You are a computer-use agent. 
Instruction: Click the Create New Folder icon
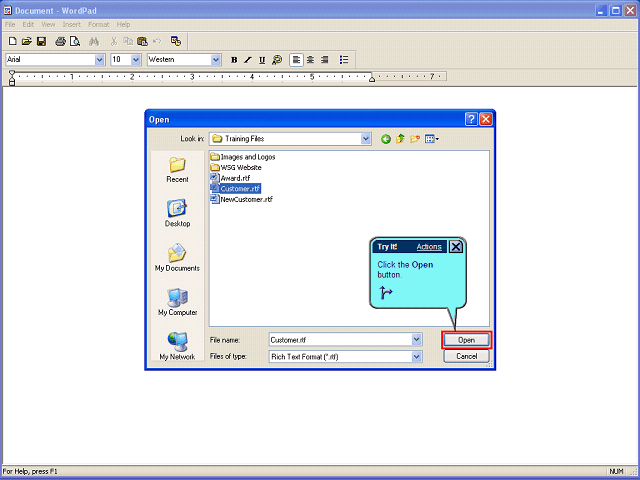(x=415, y=139)
